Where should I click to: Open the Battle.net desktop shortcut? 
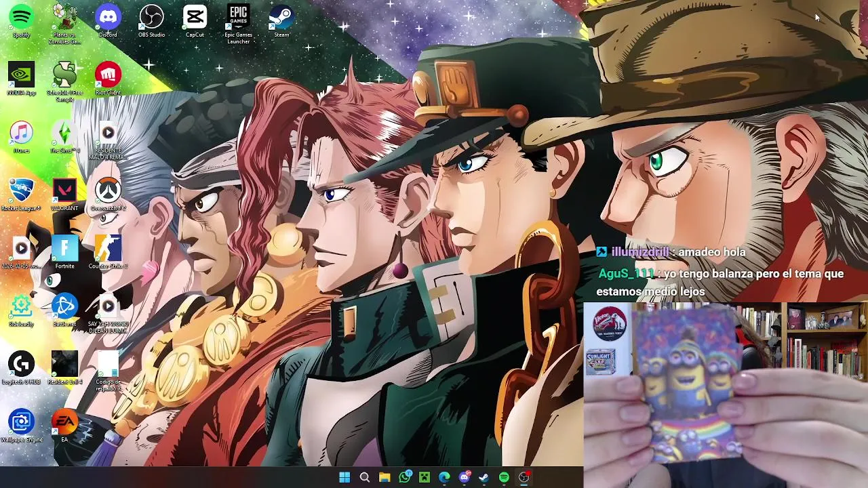(64, 311)
